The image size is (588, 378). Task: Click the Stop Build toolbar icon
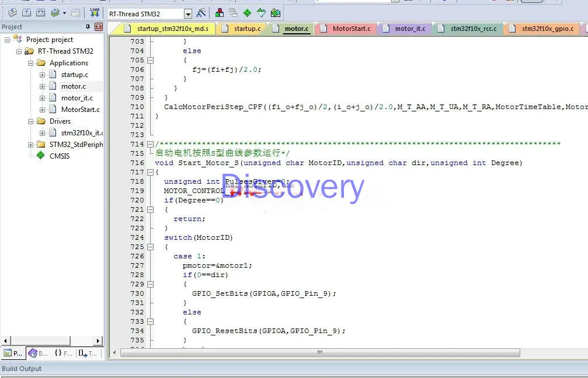[x=76, y=13]
